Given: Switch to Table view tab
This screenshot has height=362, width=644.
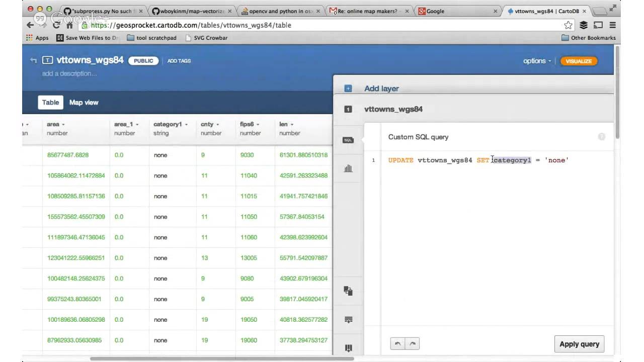Looking at the screenshot, I should (50, 102).
